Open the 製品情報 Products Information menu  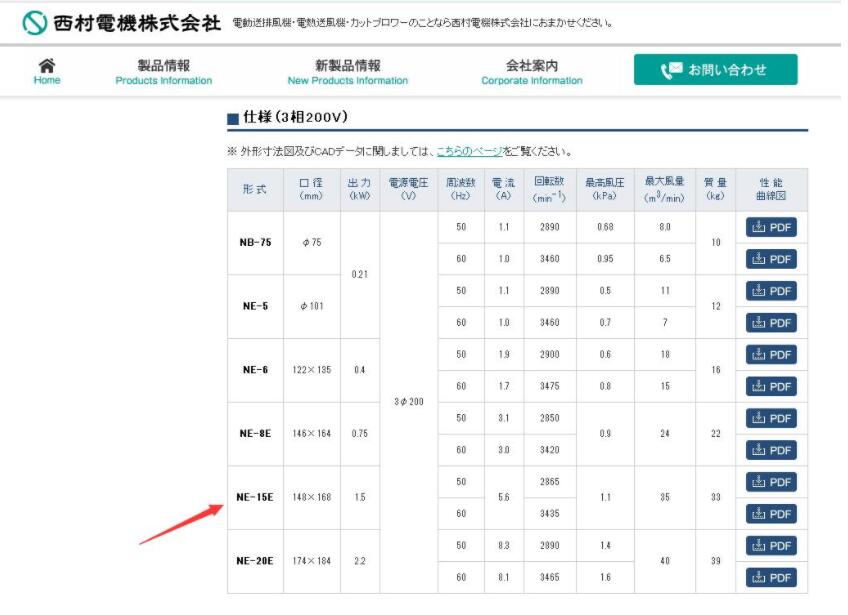163,71
